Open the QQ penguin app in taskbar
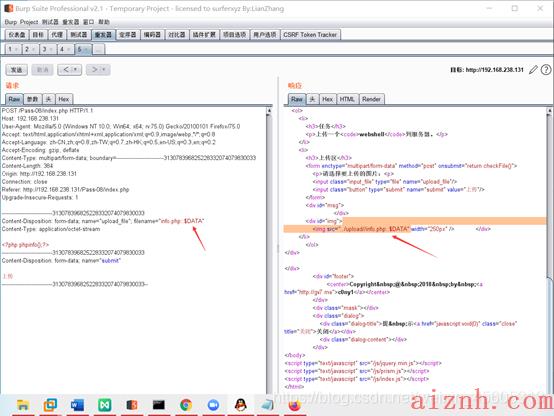 (240, 405)
